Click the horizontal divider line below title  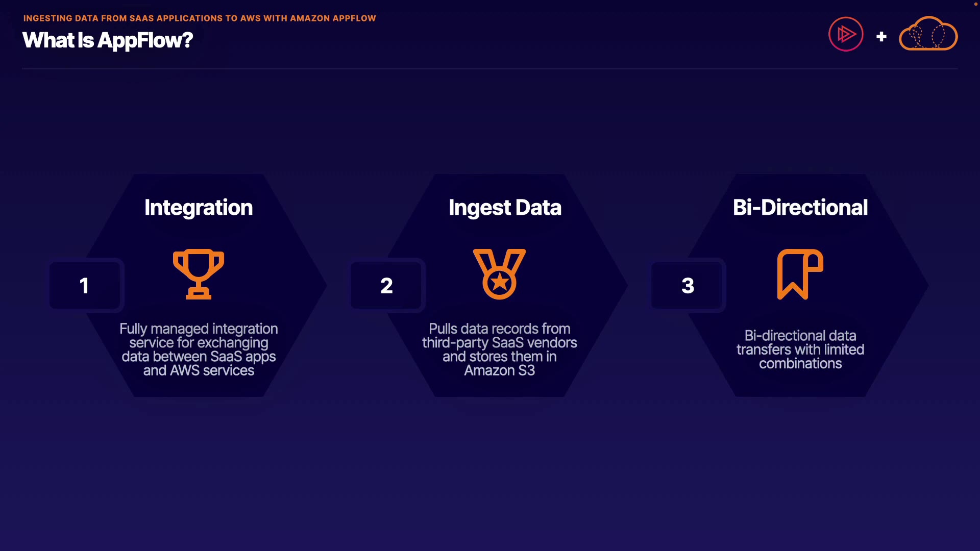tap(489, 68)
